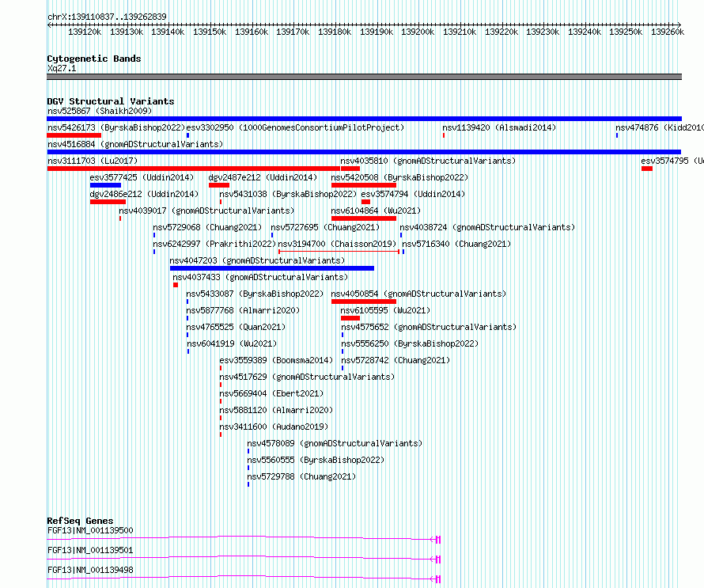Click nsv4035810 gnomAD variant label
704x588 pixels.
click(x=428, y=161)
